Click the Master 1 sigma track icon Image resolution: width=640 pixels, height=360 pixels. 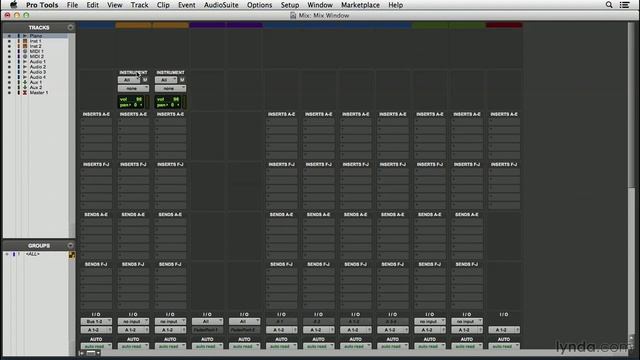coord(25,93)
